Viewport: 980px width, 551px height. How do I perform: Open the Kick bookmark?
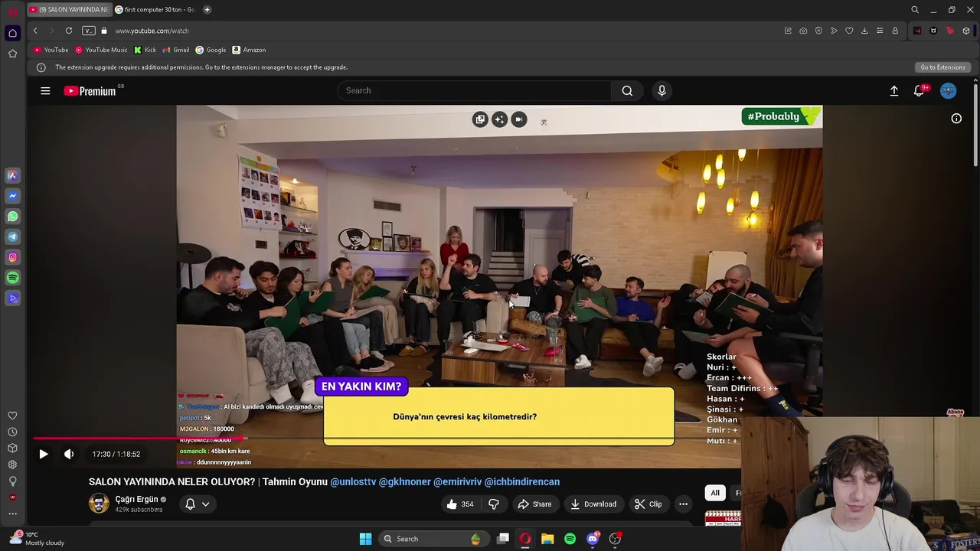point(145,50)
